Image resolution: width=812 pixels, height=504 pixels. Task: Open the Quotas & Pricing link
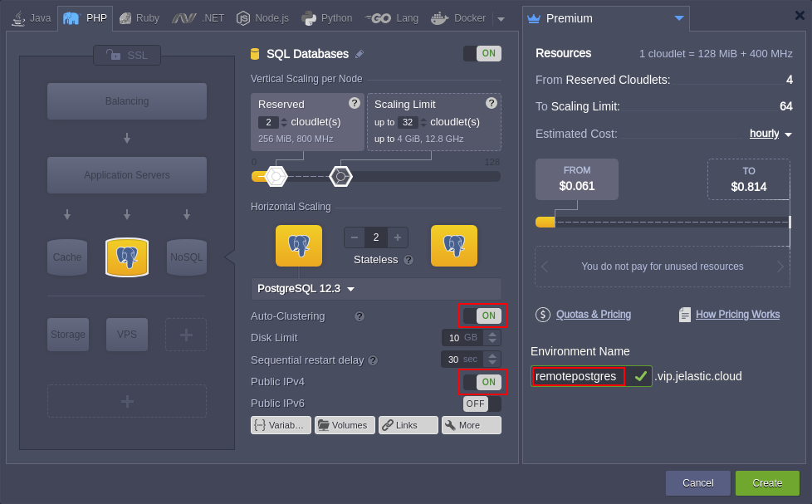pyautogui.click(x=594, y=315)
